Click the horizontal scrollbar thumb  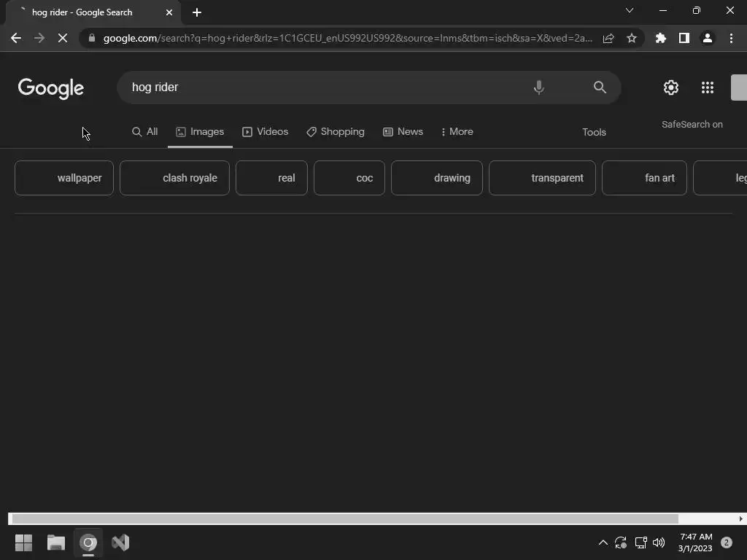(x=345, y=518)
